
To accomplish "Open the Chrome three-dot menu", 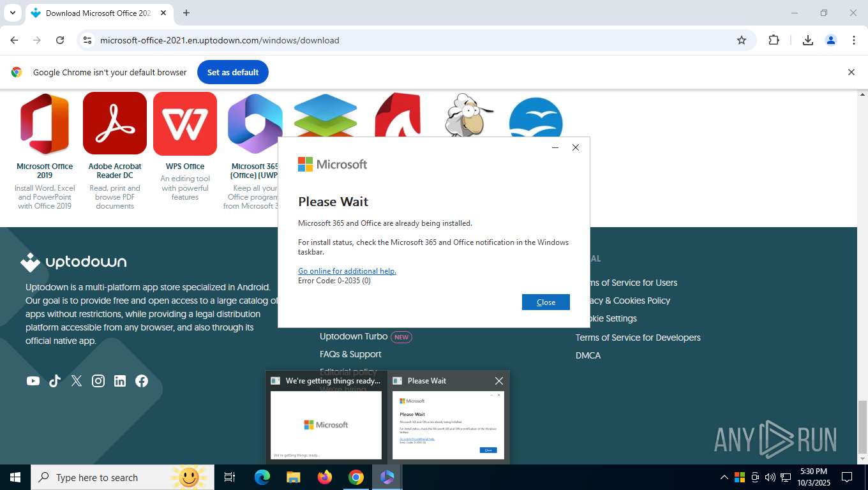I will (854, 40).
